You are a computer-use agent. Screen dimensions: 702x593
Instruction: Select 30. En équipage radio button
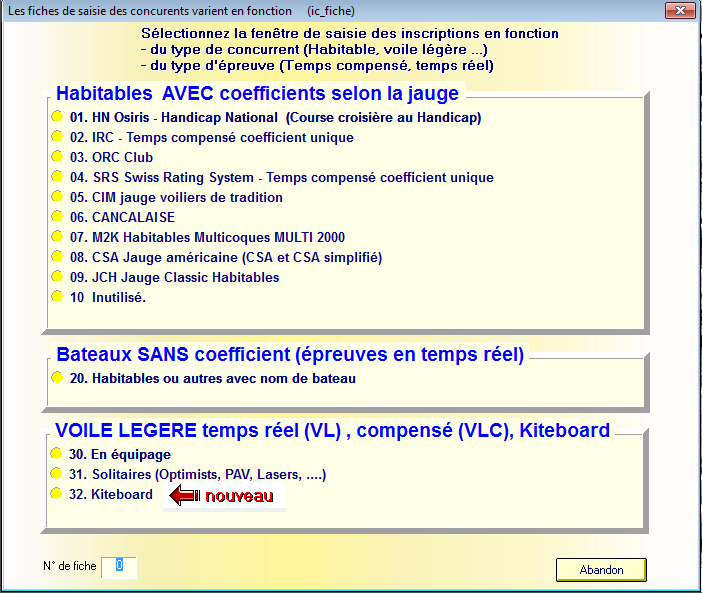pos(56,454)
